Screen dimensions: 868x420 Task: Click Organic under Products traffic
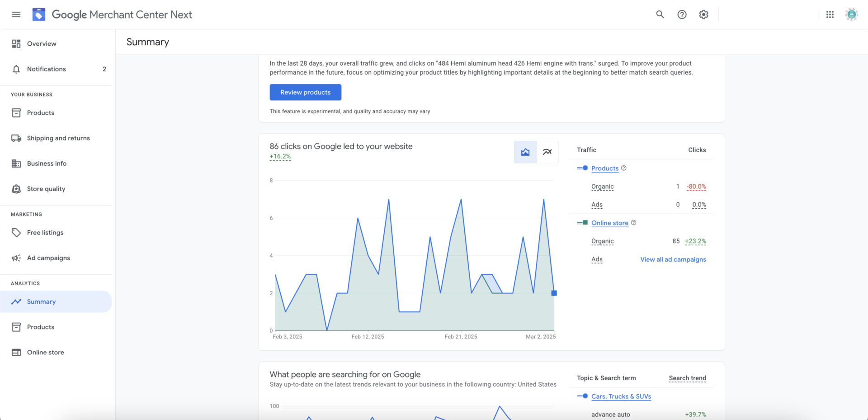pyautogui.click(x=603, y=186)
